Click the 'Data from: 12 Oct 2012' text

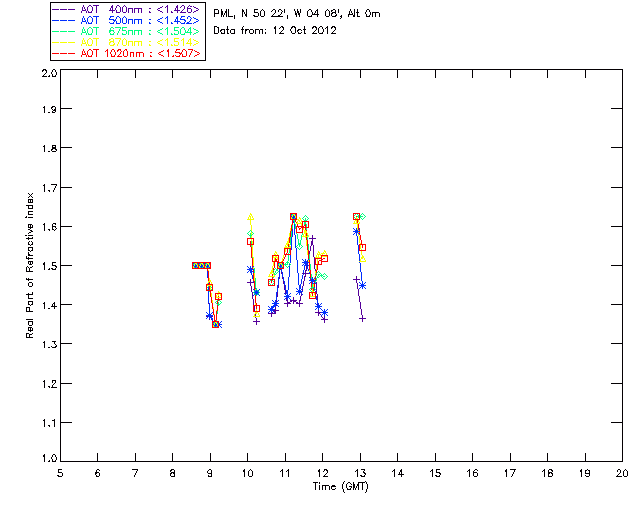[x=275, y=31]
